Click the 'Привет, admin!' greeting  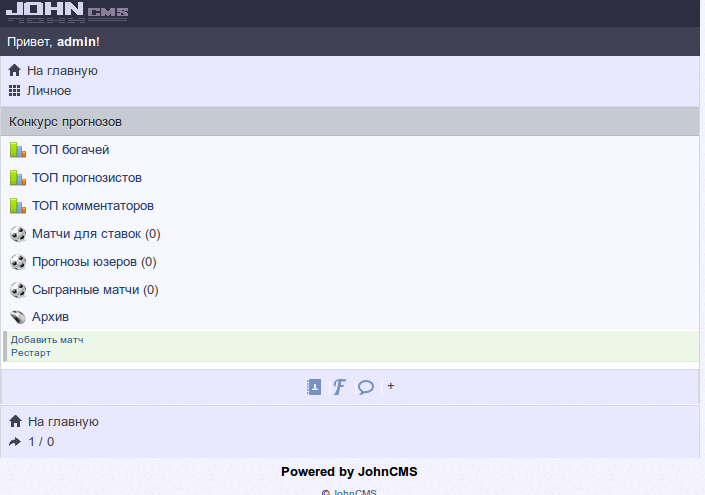pyautogui.click(x=54, y=42)
